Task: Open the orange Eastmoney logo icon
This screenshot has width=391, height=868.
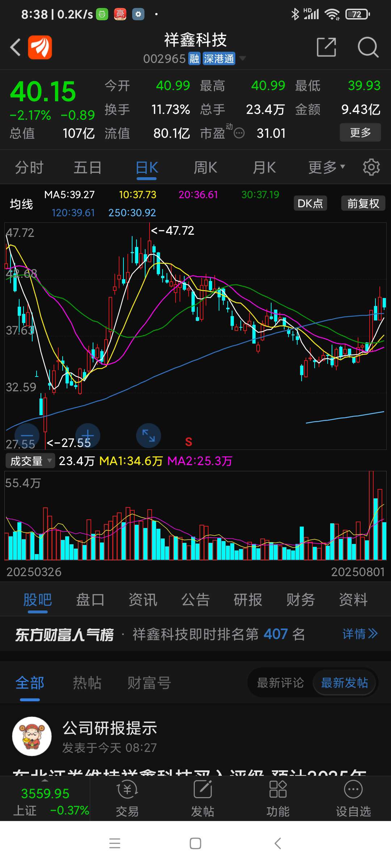Action: [x=40, y=47]
